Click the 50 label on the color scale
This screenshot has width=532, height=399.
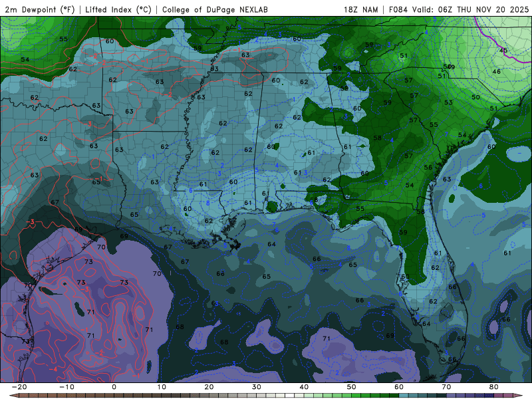pyautogui.click(x=352, y=387)
